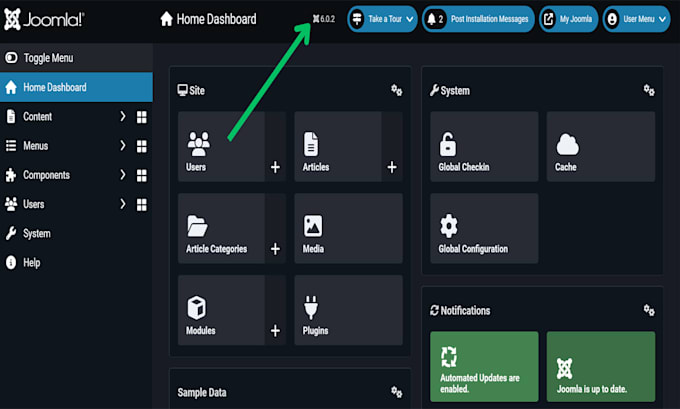Open the Components sidebar item
Image resolution: width=680 pixels, height=409 pixels.
coord(46,175)
